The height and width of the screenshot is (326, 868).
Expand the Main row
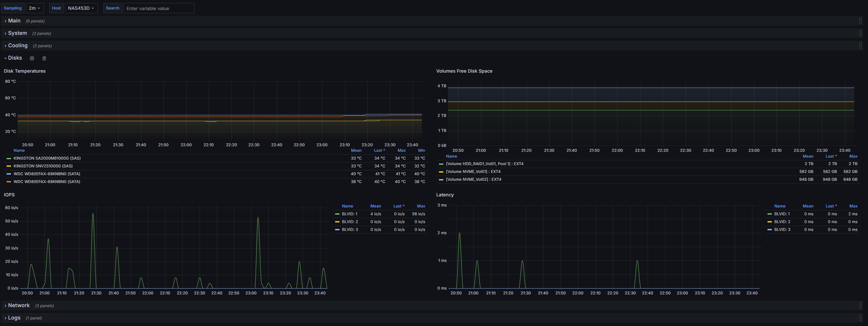tap(14, 21)
